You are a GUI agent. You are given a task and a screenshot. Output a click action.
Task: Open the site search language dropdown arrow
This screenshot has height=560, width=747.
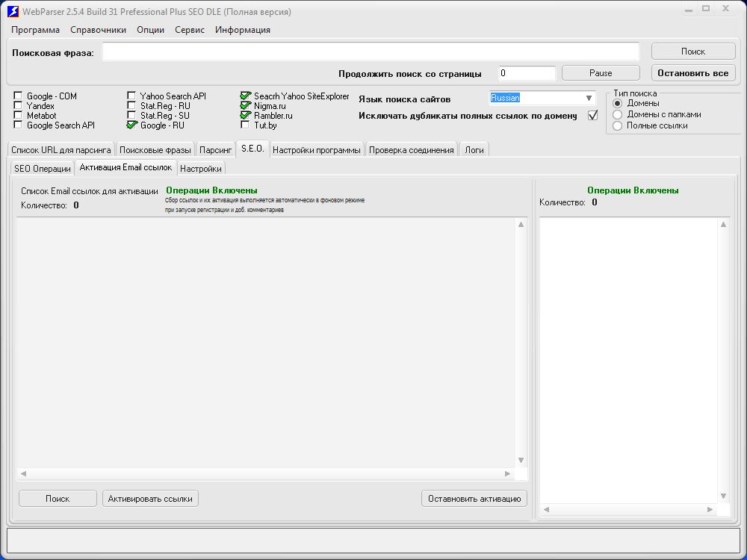coord(589,98)
